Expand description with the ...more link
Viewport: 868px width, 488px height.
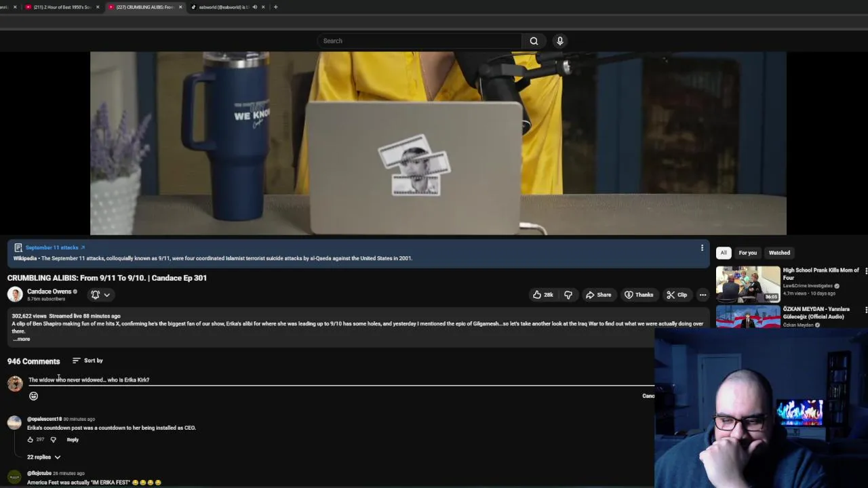[21, 339]
